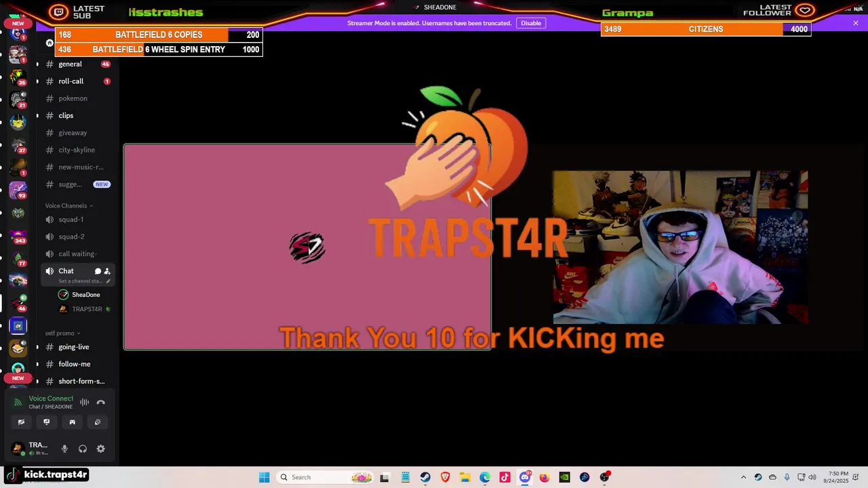The width and height of the screenshot is (868, 488).
Task: Mute the microphone in user panel
Action: 64,449
